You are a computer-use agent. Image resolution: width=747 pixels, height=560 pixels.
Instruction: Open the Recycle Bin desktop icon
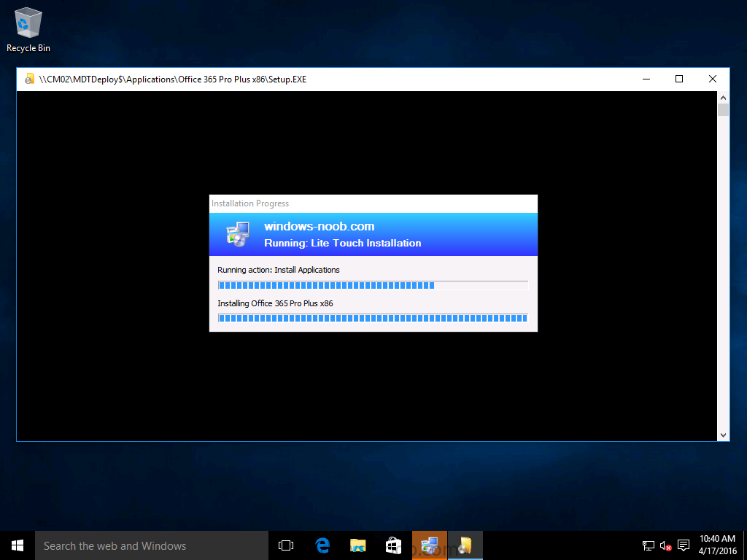pos(28,29)
